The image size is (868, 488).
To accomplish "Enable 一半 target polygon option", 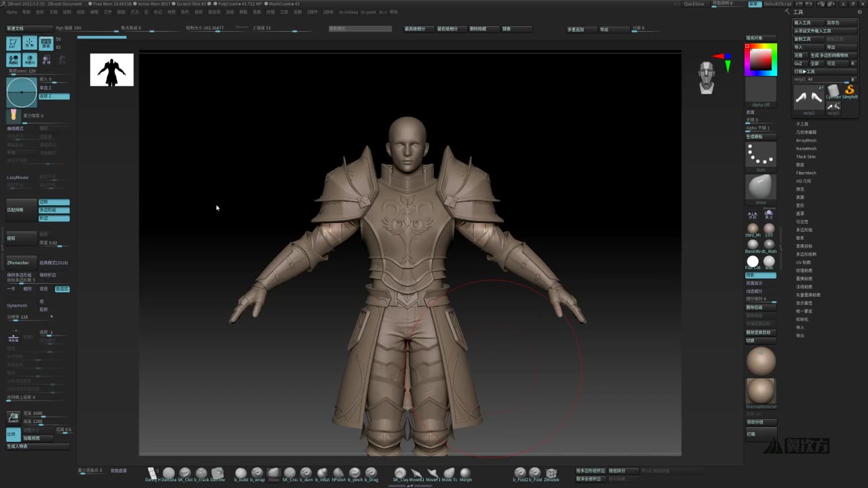I will [12, 289].
